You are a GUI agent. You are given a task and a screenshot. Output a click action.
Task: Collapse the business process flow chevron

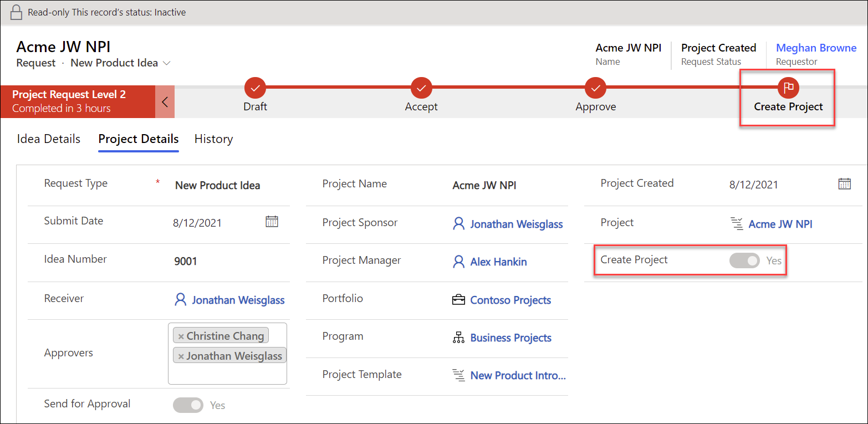click(x=165, y=102)
